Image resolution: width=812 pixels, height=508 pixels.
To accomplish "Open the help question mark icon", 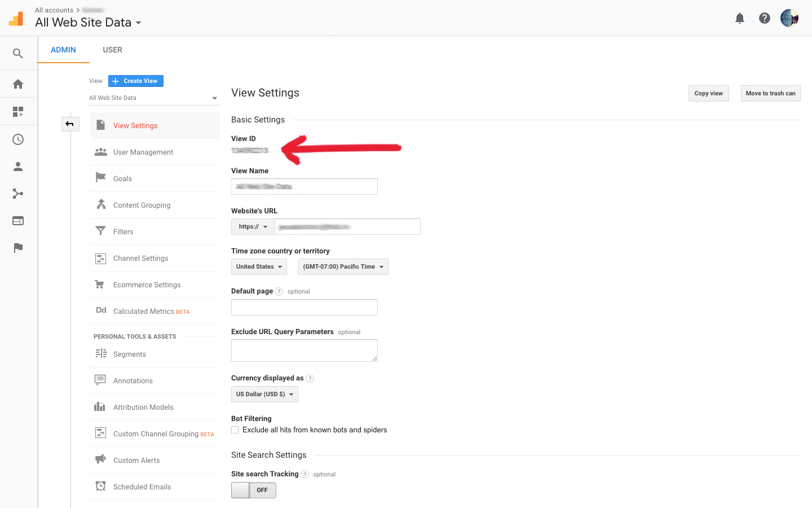I will [765, 19].
